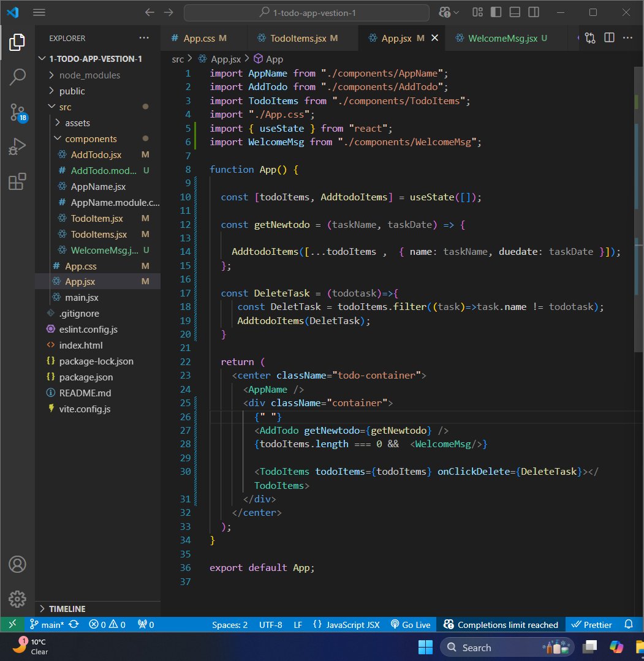Screen dimensions: 644x661
Task: Synchronize changes icon in status bar
Action: coord(74,625)
